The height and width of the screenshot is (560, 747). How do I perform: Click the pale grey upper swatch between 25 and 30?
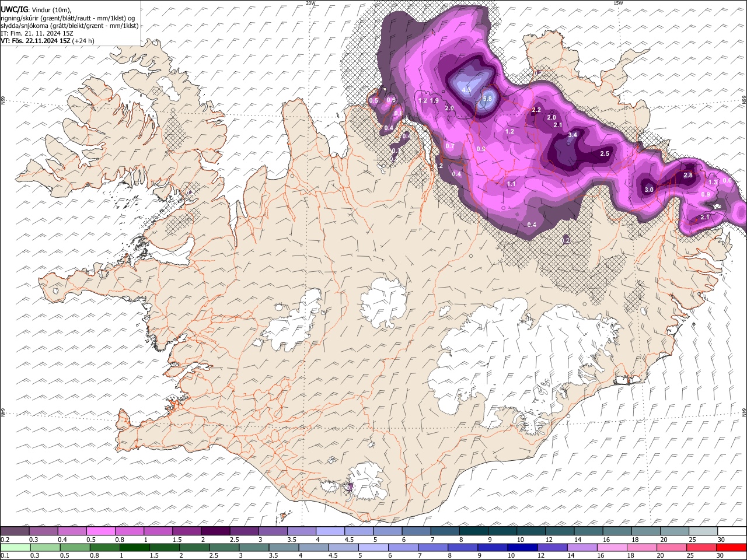[x=703, y=531]
